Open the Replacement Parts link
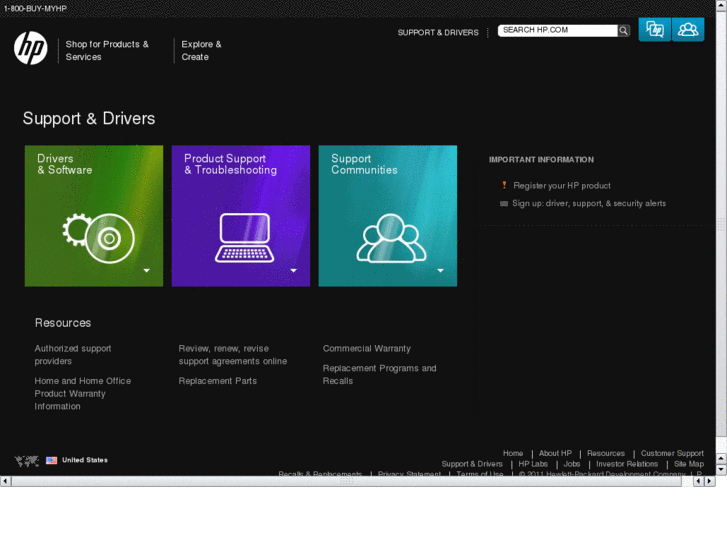 click(x=217, y=381)
